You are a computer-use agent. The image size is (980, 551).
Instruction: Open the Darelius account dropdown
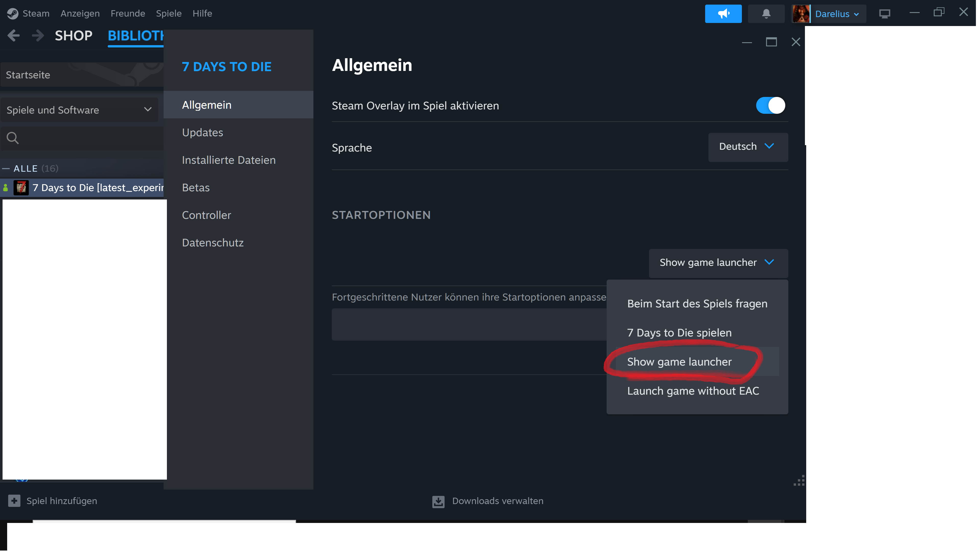tap(837, 14)
